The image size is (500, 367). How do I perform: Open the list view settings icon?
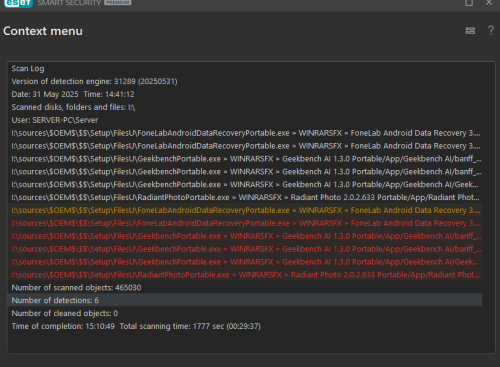coord(470,31)
